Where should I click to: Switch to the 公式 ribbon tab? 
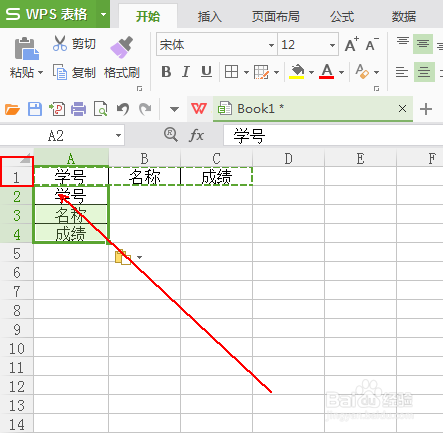click(x=342, y=16)
